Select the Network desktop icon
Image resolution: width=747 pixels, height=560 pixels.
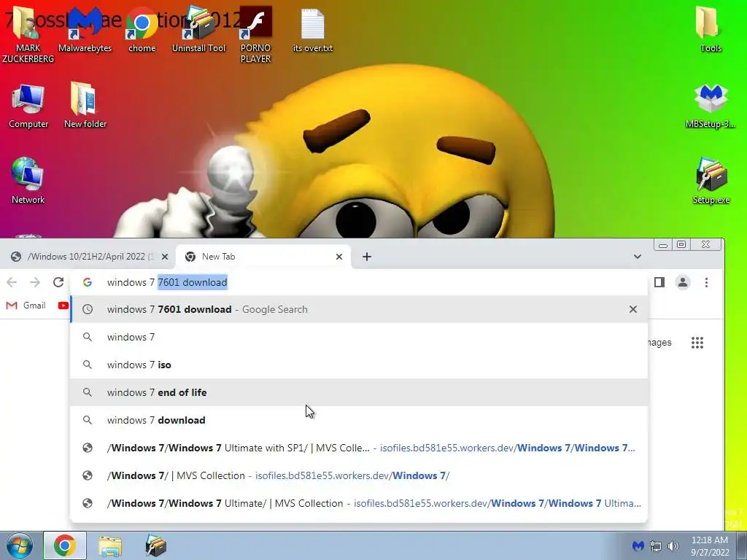(28, 181)
